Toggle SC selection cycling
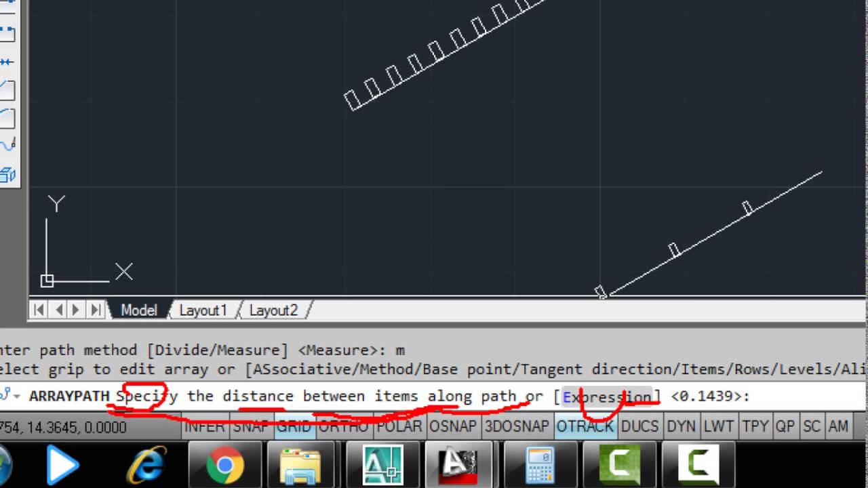This screenshot has height=488, width=868. pyautogui.click(x=812, y=427)
